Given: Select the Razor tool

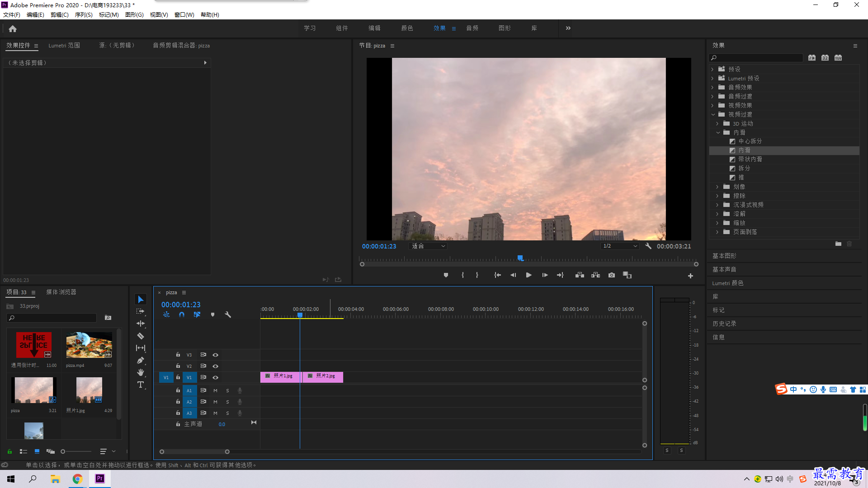Looking at the screenshot, I should click(x=141, y=336).
